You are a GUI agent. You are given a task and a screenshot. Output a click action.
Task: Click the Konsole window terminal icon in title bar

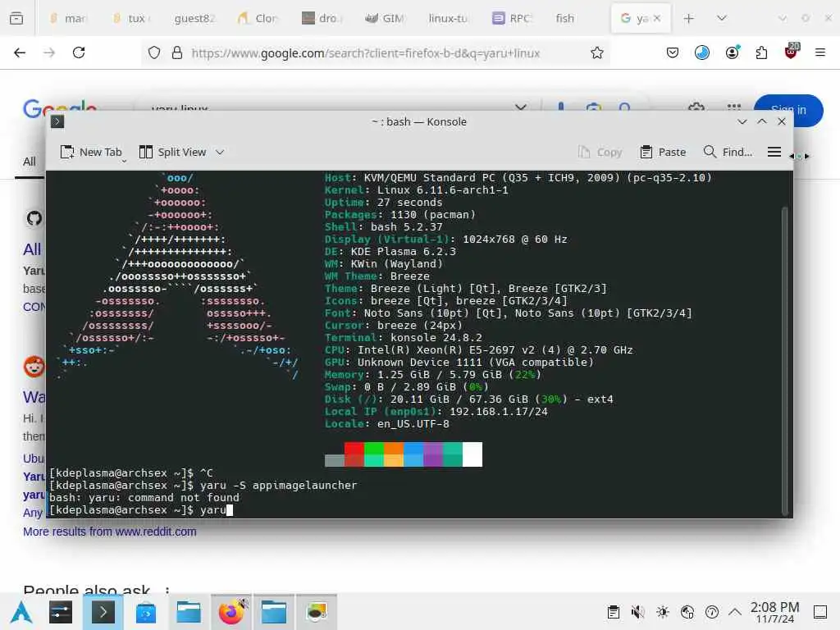tap(57, 121)
